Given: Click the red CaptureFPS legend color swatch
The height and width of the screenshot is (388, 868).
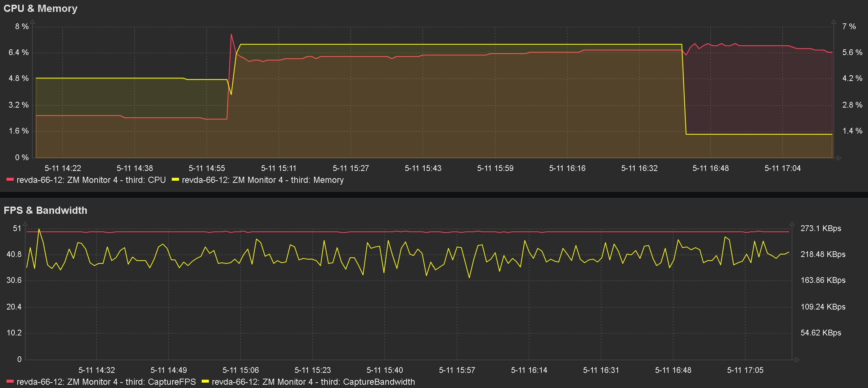Looking at the screenshot, I should tap(10, 381).
